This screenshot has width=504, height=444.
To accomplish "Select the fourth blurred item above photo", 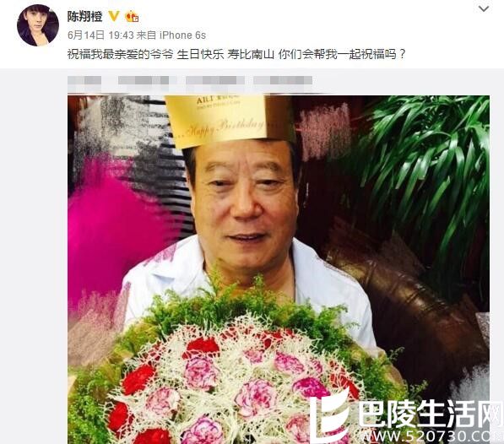I will 283,80.
